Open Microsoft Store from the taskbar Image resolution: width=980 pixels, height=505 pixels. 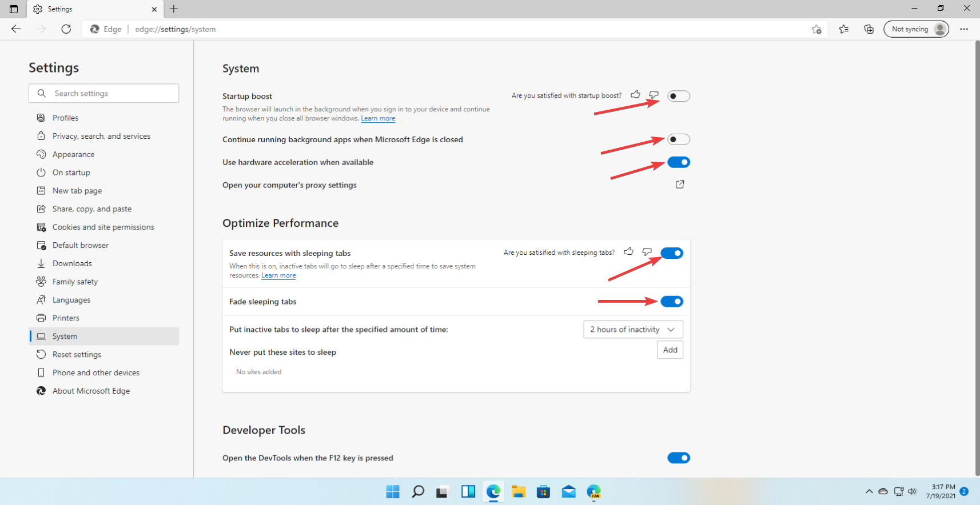543,491
